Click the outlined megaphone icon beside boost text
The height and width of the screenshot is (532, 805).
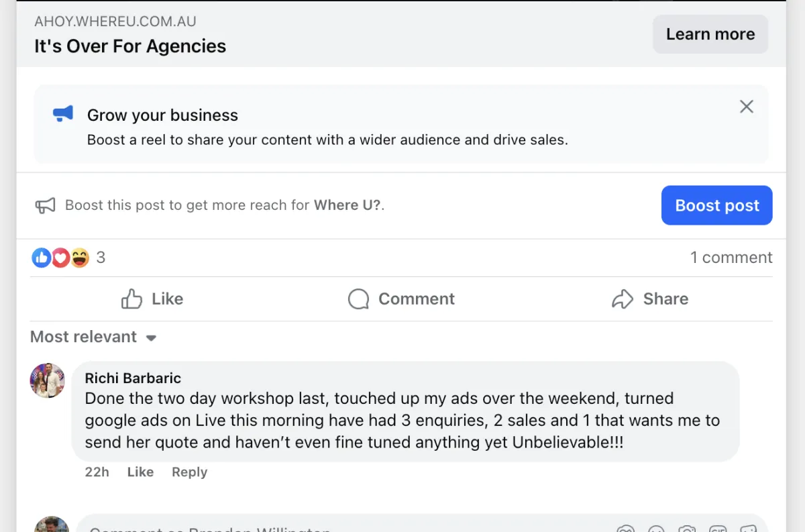coord(45,205)
